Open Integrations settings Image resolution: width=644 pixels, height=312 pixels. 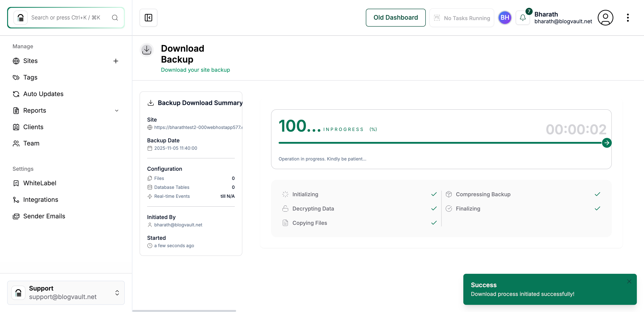(40, 199)
